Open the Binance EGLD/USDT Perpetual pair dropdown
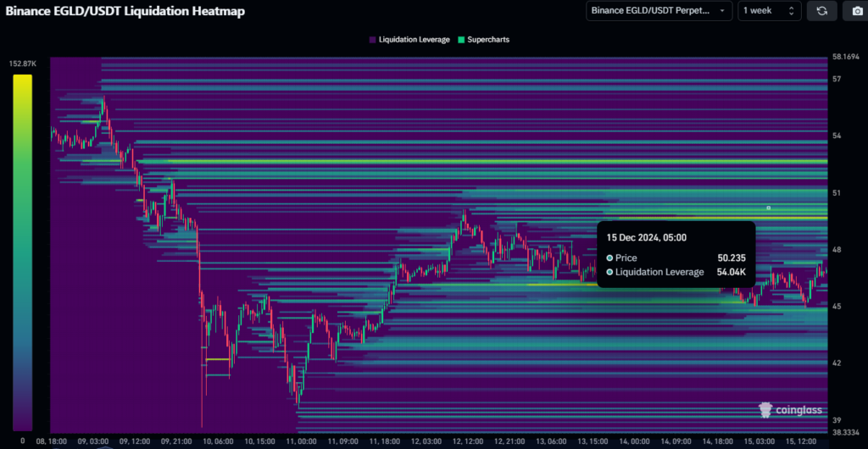This screenshot has width=868, height=449. click(659, 10)
